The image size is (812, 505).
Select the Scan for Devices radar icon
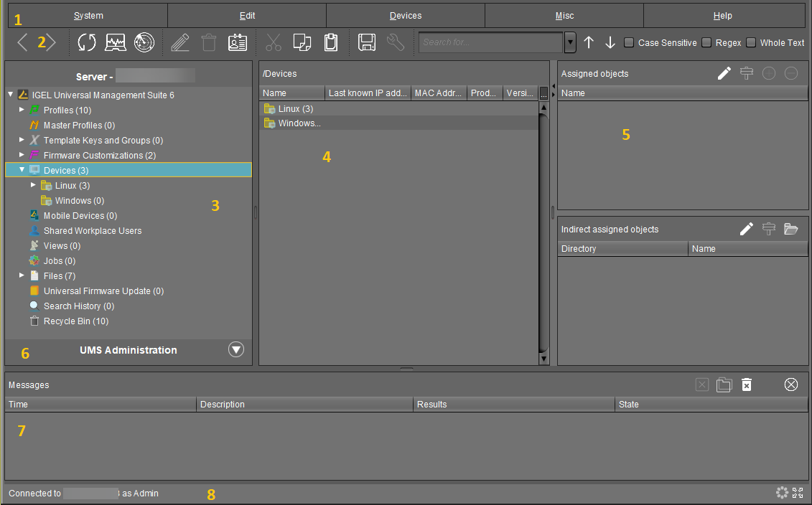[144, 42]
